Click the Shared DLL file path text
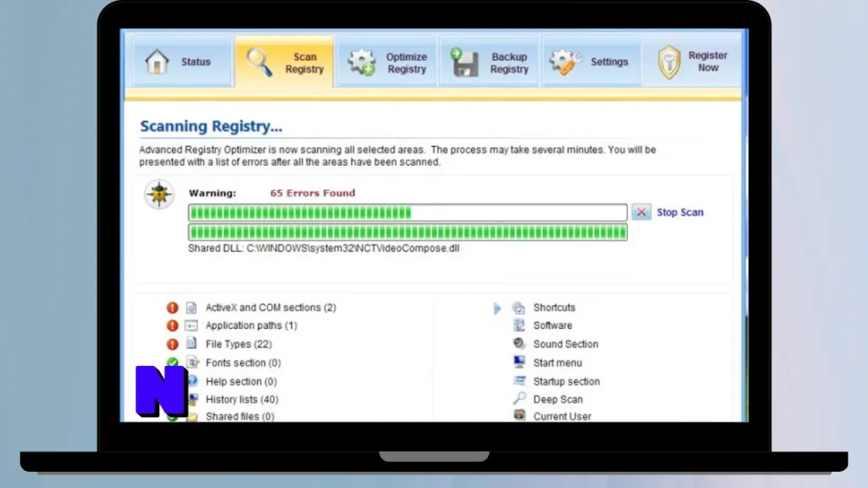 [x=323, y=248]
